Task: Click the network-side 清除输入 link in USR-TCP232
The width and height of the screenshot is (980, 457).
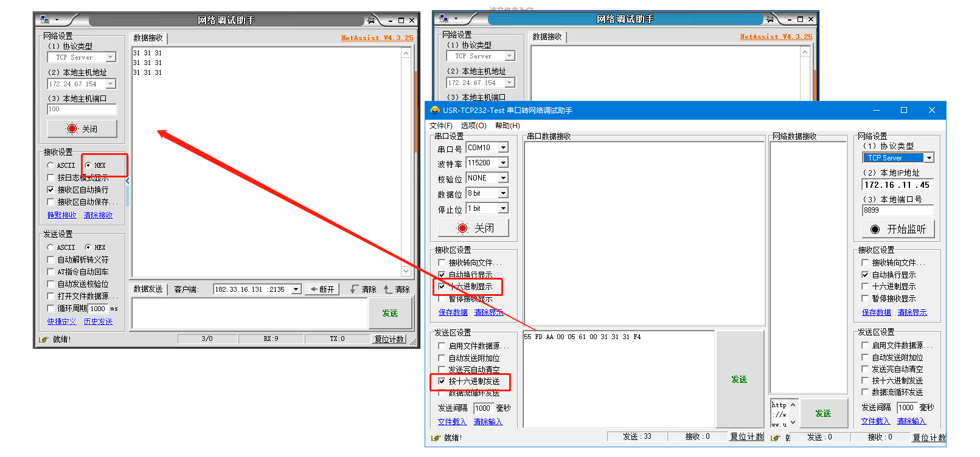Action: click(911, 421)
